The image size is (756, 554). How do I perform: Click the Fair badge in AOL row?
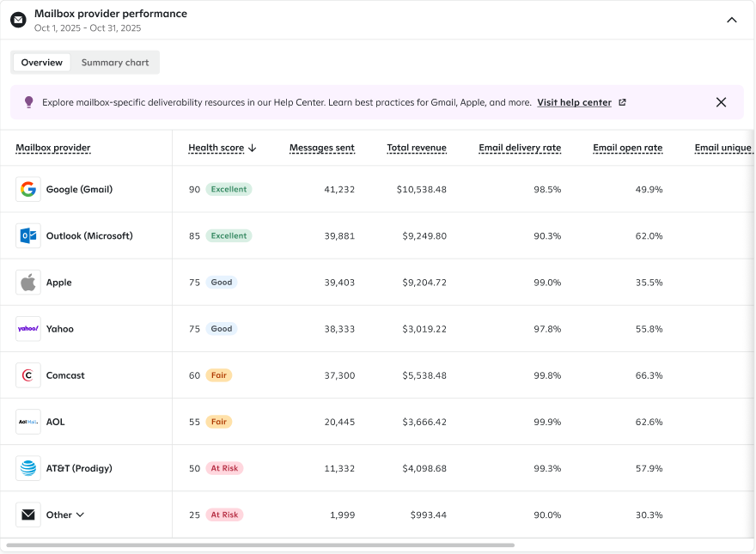(x=219, y=422)
